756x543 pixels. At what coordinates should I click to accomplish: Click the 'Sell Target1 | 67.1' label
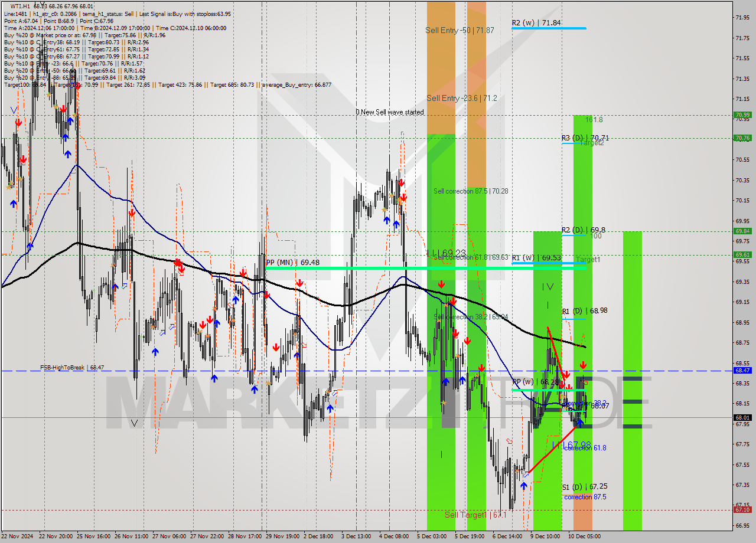[476, 515]
